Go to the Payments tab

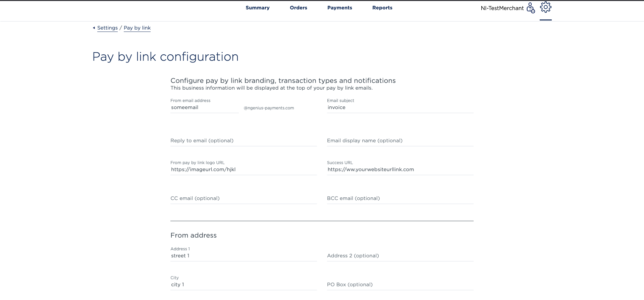[x=340, y=8]
